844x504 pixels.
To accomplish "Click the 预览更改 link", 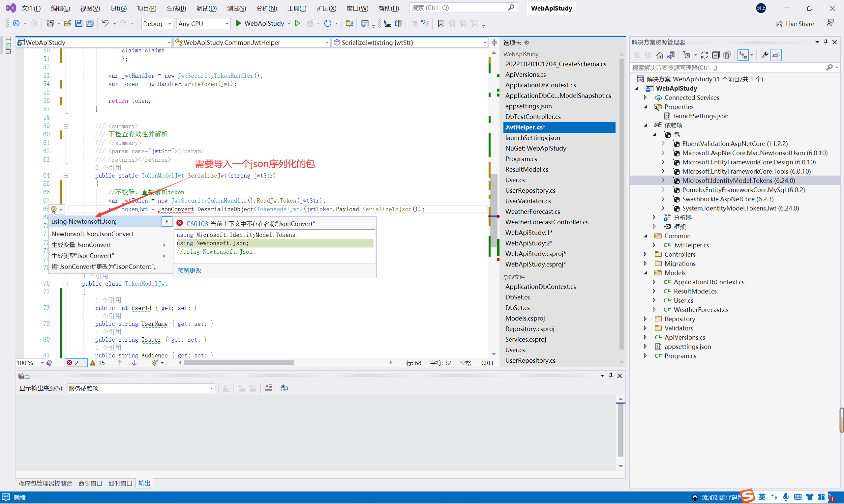I will click(x=189, y=270).
